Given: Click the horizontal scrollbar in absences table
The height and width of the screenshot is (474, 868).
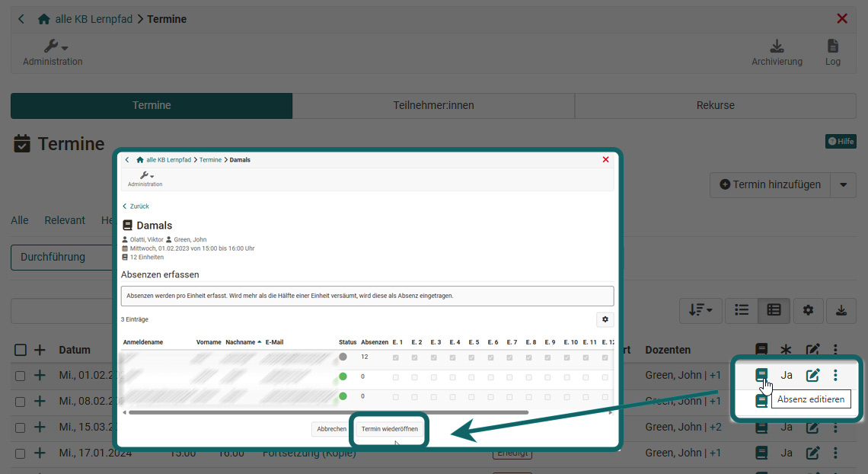Looking at the screenshot, I should pyautogui.click(x=327, y=412).
